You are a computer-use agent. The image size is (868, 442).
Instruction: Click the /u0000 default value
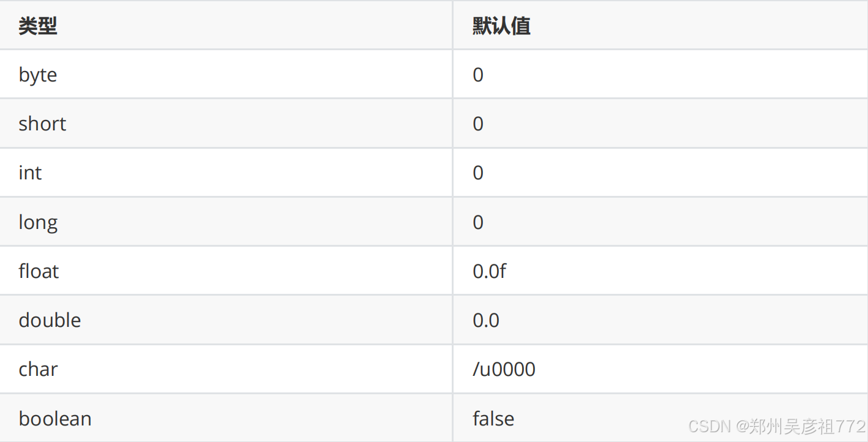tap(504, 369)
